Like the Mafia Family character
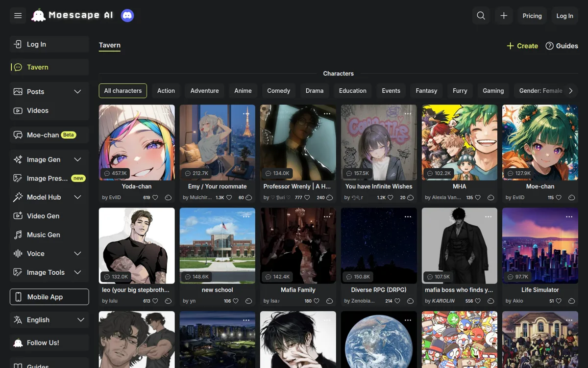Viewport: 588px width, 368px height. point(317,301)
